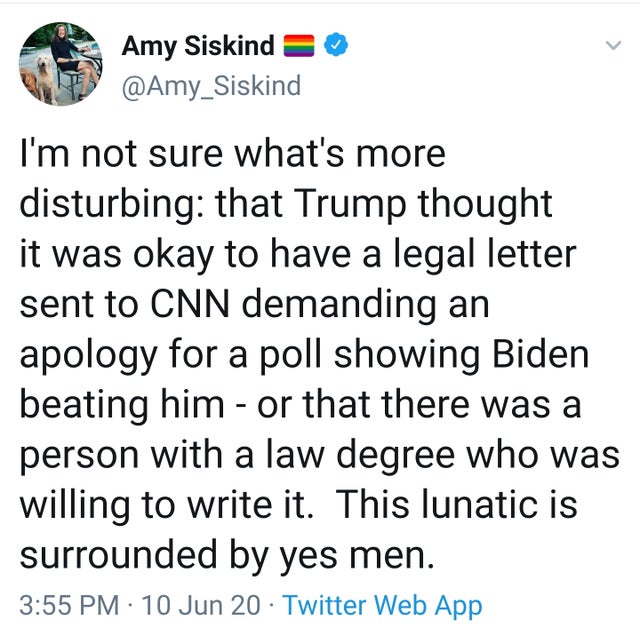Screen dimensions: 640x636
Task: Click the rainbow flag emoji beside name
Action: (299, 45)
